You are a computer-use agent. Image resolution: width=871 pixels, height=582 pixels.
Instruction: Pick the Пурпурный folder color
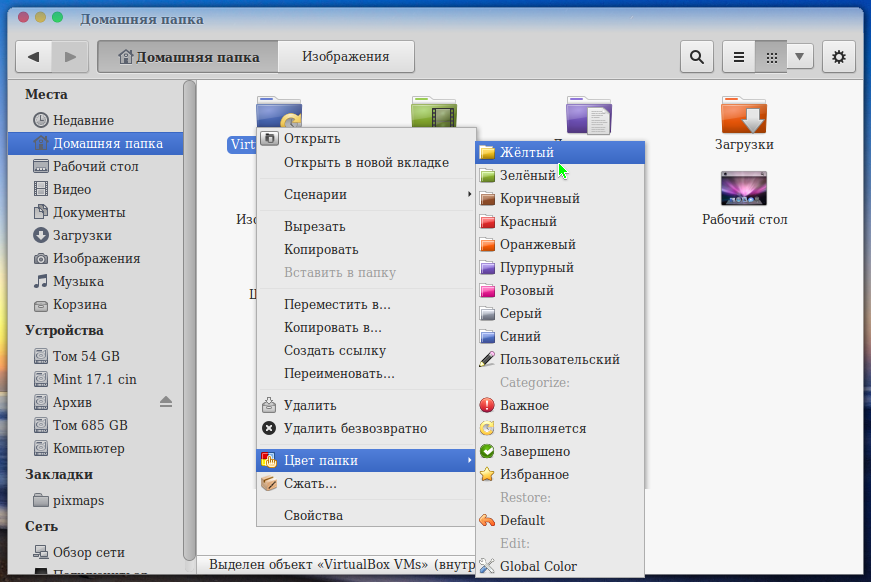(560, 268)
